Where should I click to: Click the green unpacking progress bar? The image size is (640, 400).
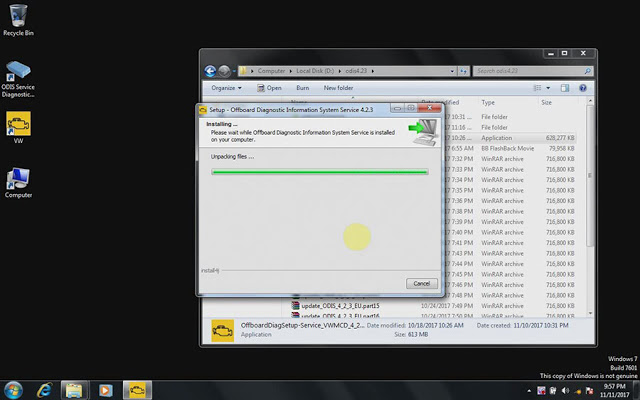point(320,172)
